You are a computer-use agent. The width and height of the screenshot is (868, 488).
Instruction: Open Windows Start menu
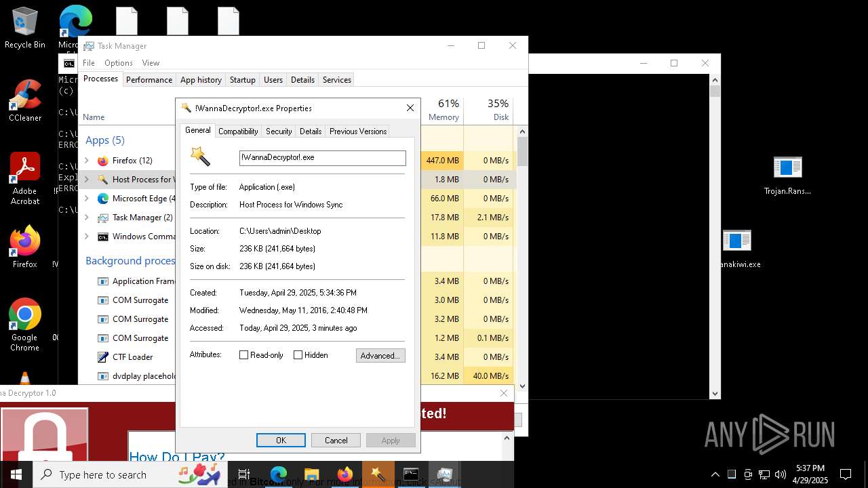16,474
